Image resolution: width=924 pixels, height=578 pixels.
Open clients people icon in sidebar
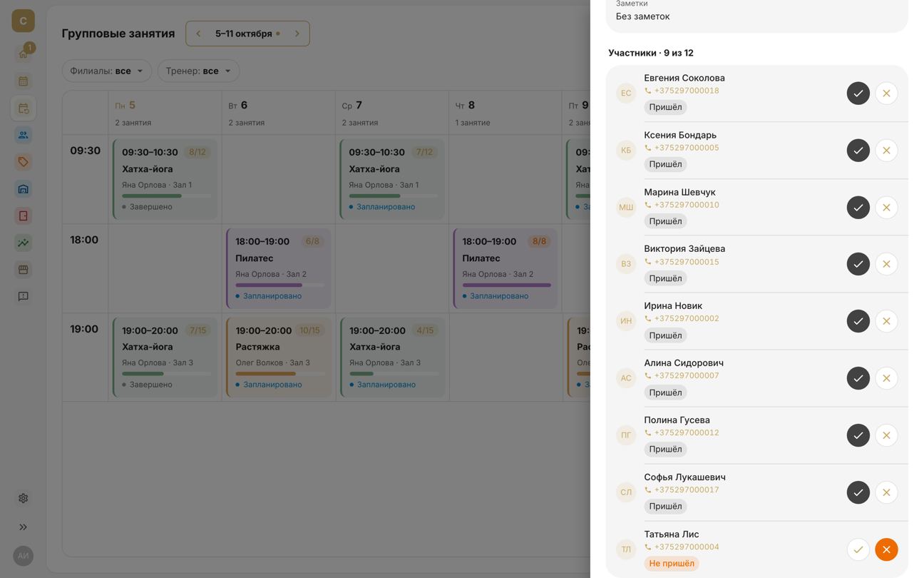[24, 135]
